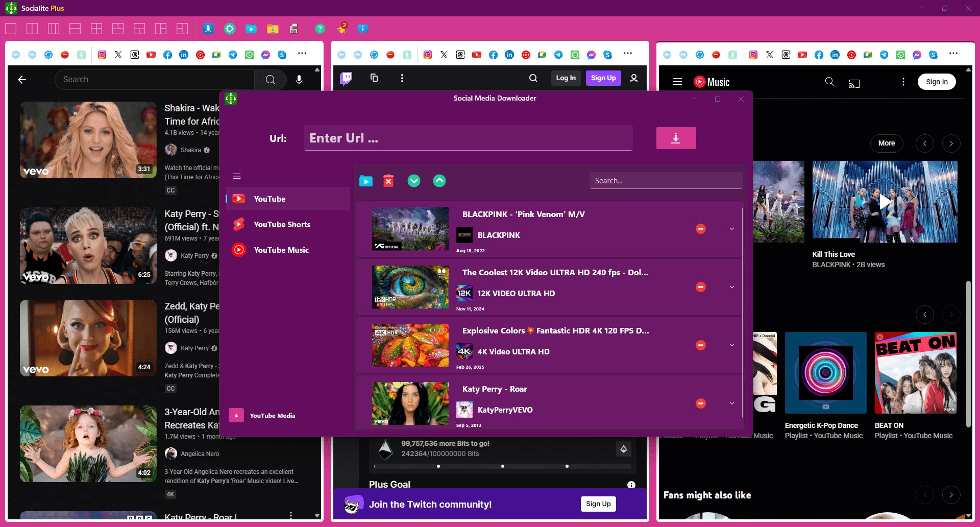Expand details for the BLACKPINK Pink Venom download
Viewport: 980px width, 527px height.
(x=732, y=229)
